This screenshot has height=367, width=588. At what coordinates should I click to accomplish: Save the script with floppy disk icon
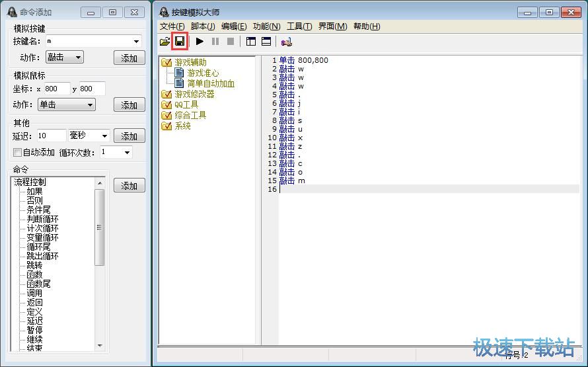coord(180,41)
